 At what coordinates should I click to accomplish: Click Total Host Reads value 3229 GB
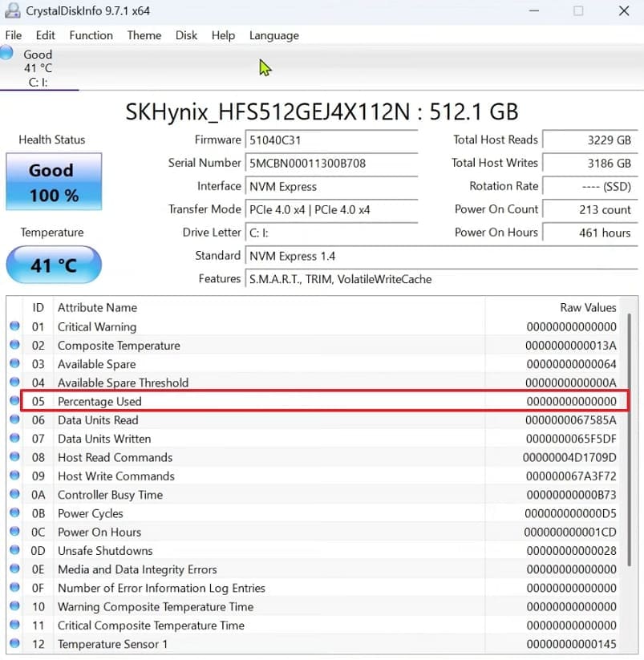click(590, 140)
